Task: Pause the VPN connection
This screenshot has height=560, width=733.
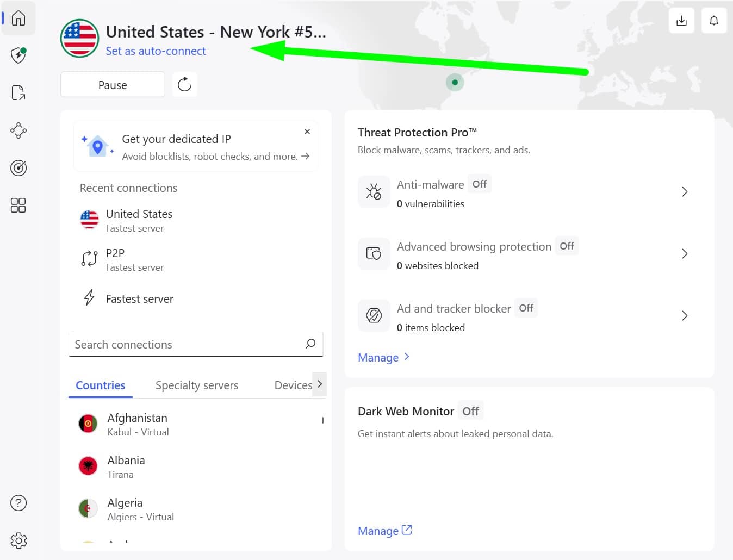Action: click(x=113, y=85)
